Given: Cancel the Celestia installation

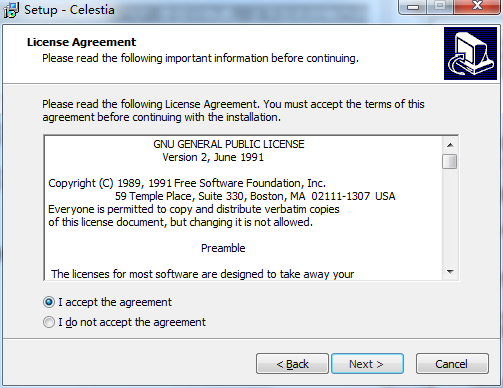Looking at the screenshot, I should point(452,364).
